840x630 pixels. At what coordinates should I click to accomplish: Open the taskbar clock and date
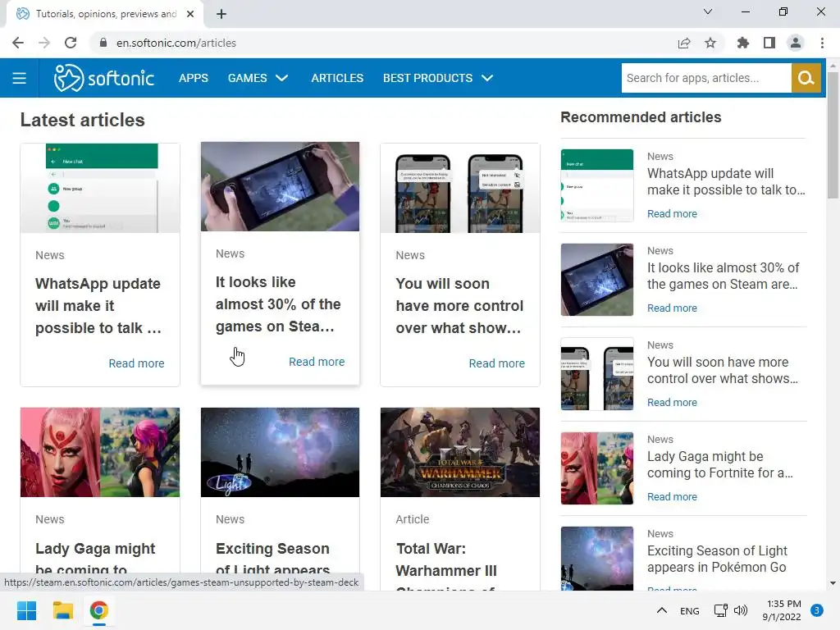point(782,610)
